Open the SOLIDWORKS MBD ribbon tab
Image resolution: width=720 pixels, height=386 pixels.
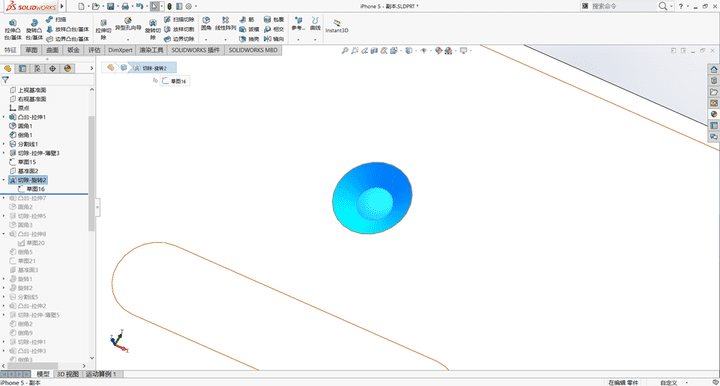click(253, 50)
